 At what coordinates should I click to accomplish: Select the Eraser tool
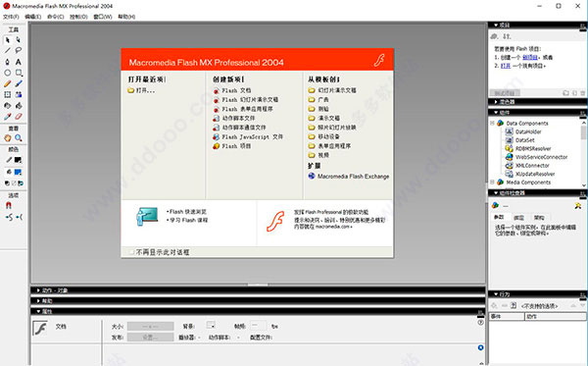click(18, 117)
